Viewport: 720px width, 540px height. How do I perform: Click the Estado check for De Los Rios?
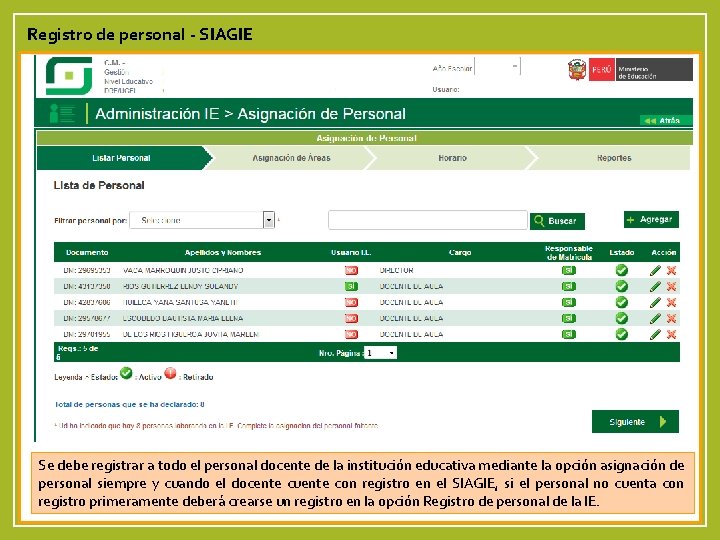[622, 334]
